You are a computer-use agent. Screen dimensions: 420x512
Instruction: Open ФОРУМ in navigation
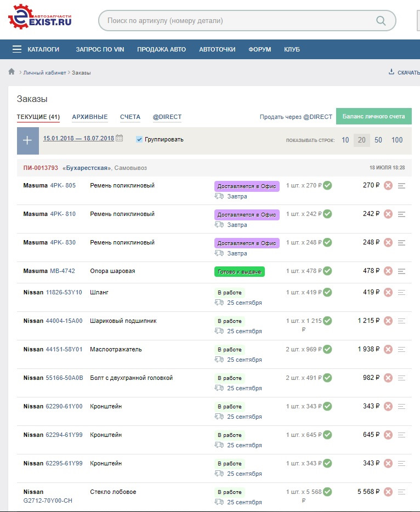260,49
